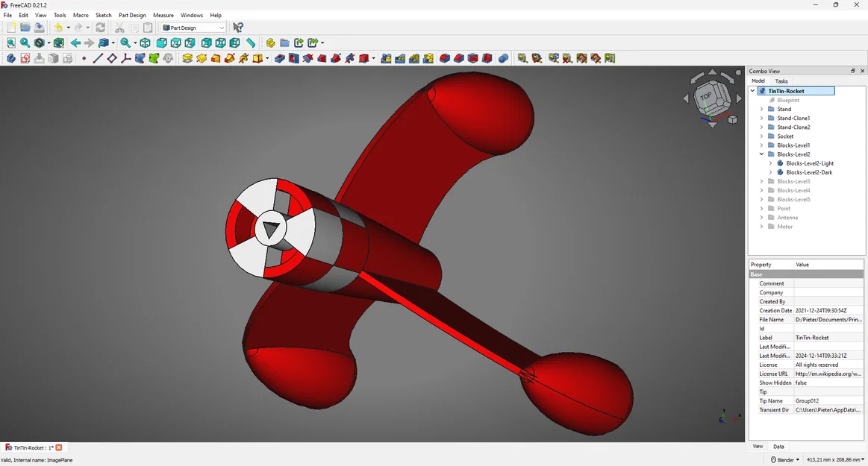
Task: Click the 'All rights reserved' License value
Action: [828, 365]
